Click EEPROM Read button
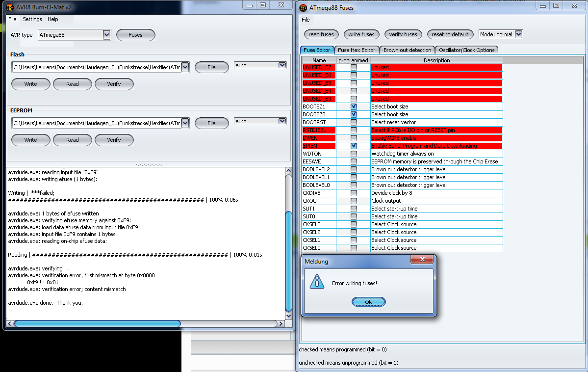Screen dimensions: 588x372 73,140
